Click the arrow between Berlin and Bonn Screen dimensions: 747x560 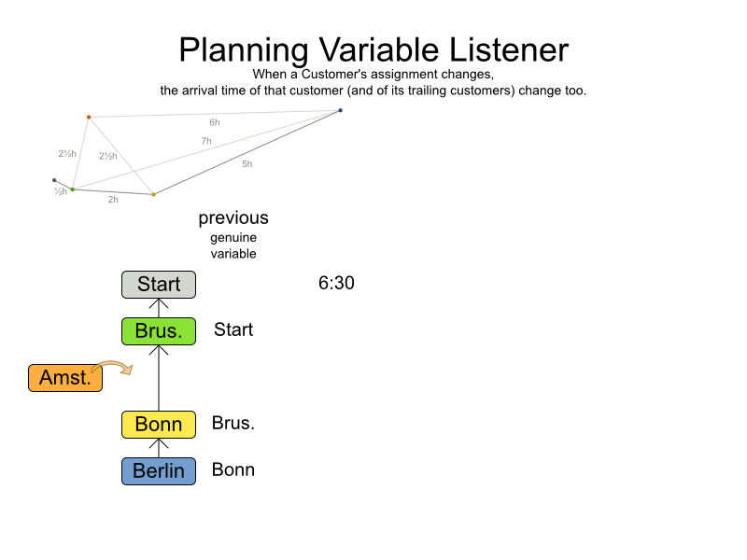point(159,448)
